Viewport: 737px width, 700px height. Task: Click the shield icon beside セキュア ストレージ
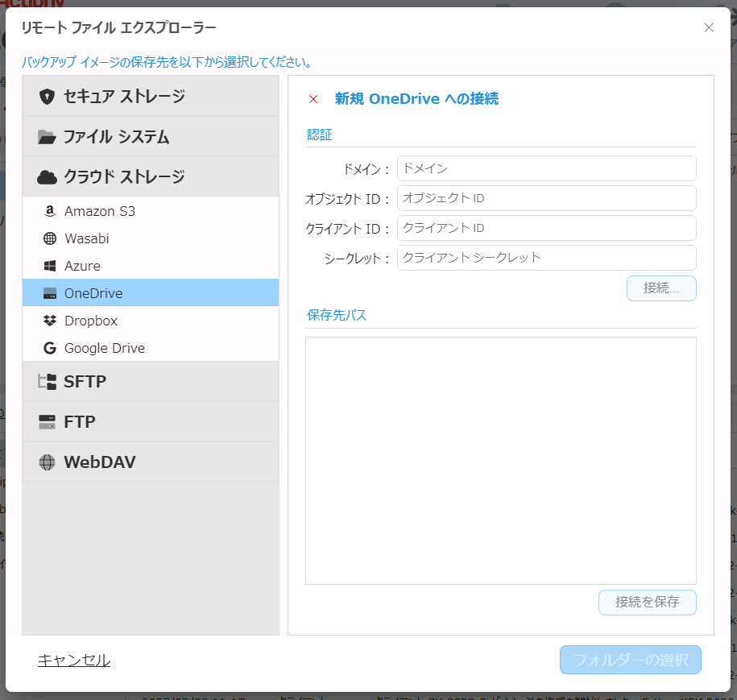48,97
